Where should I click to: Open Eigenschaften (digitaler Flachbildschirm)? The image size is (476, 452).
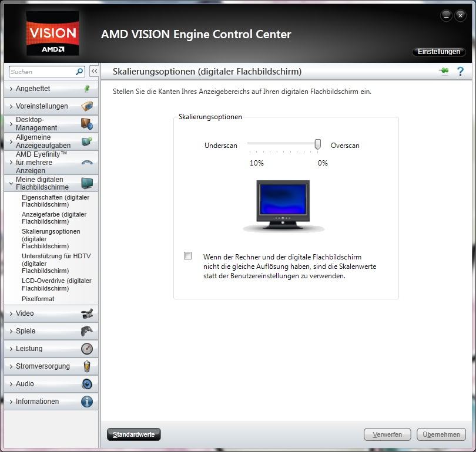coord(56,201)
